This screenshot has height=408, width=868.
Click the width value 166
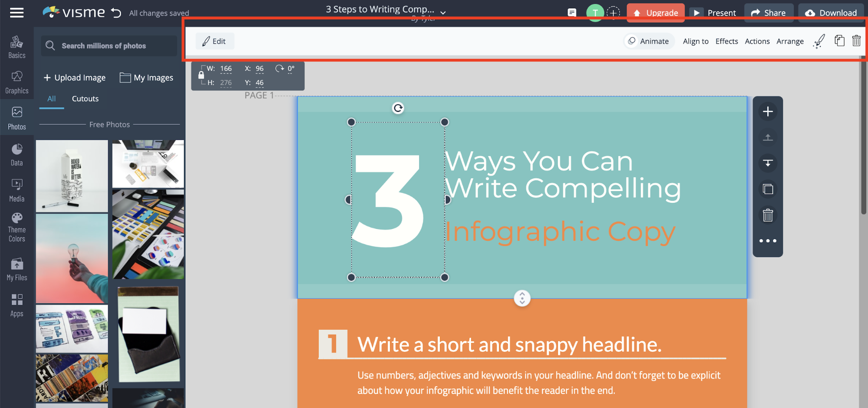click(x=226, y=69)
